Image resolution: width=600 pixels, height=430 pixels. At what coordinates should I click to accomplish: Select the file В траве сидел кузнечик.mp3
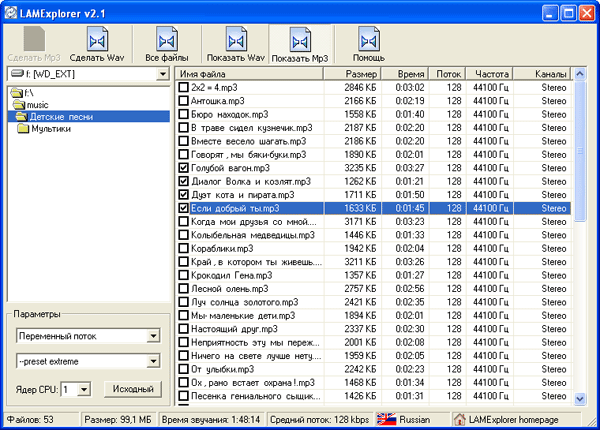click(x=251, y=127)
